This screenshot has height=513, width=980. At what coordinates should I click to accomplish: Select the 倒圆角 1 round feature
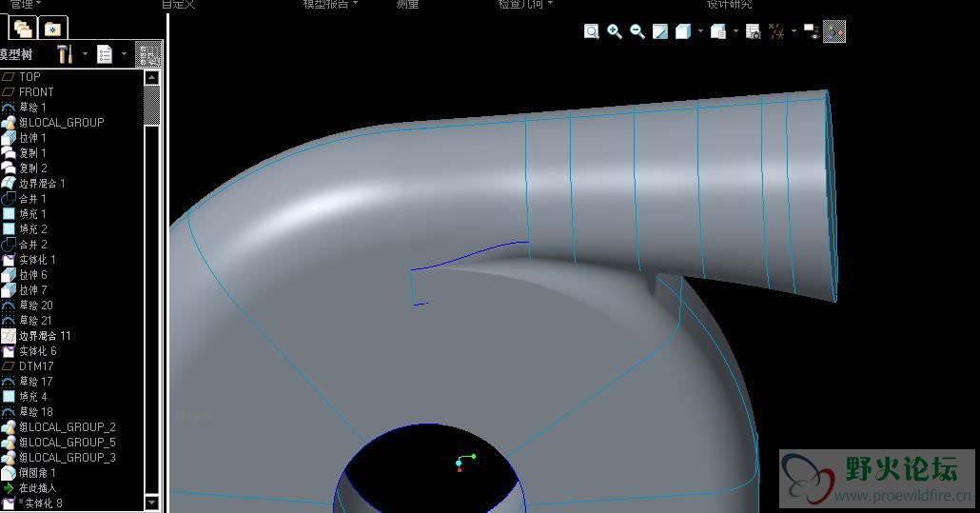[x=29, y=472]
